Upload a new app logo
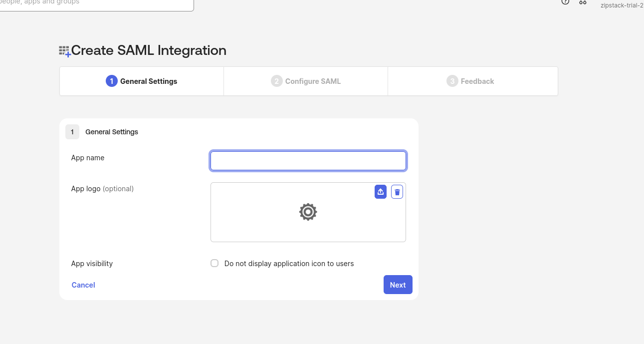This screenshot has width=644, height=344. (x=381, y=191)
